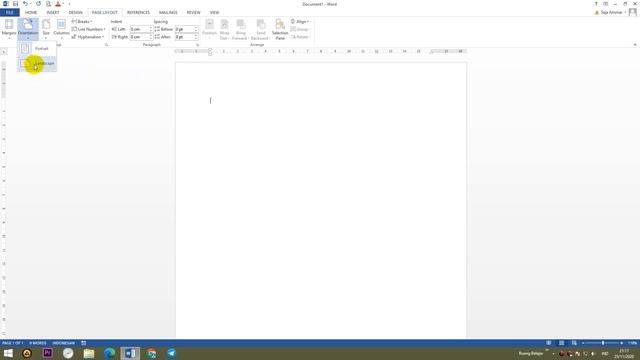640x360 pixels.
Task: Adjust the Indent Left spinner arrows
Action: tap(151, 29)
